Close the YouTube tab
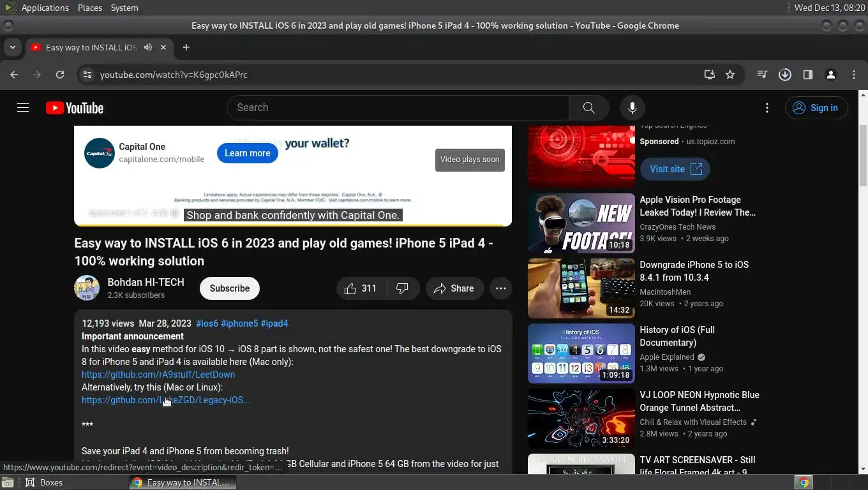This screenshot has height=490, width=868. pos(163,47)
